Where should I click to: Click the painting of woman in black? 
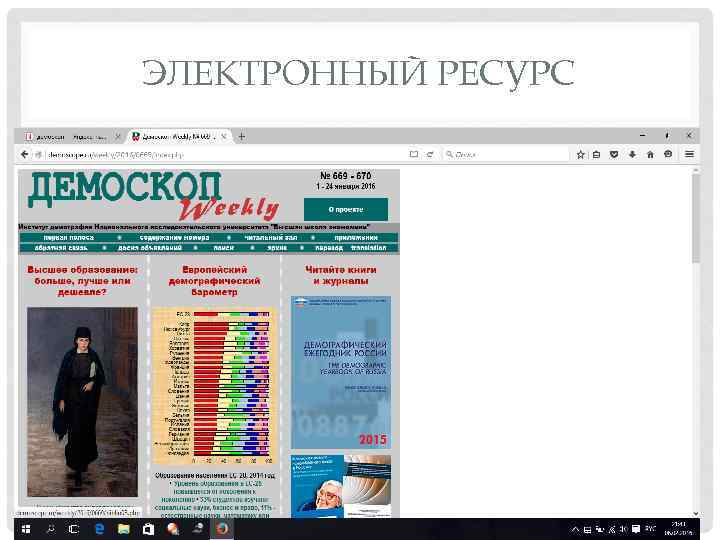click(82, 402)
